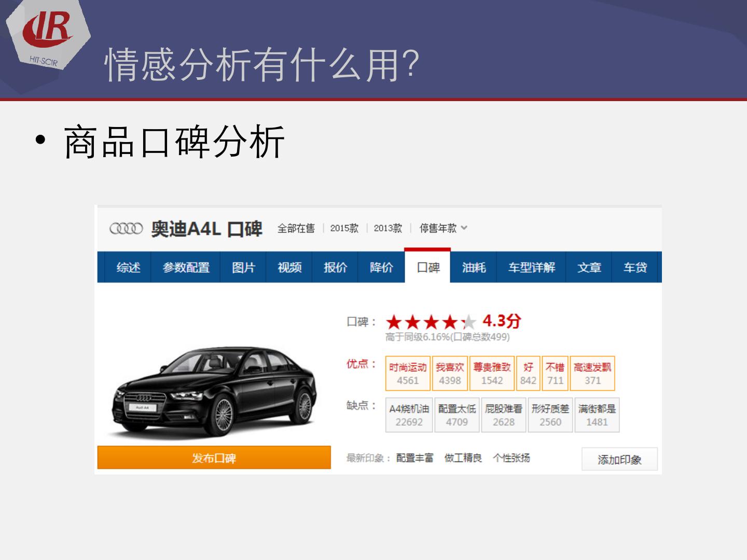
Task: Click the 发布口碑 orange button
Action: 214,458
